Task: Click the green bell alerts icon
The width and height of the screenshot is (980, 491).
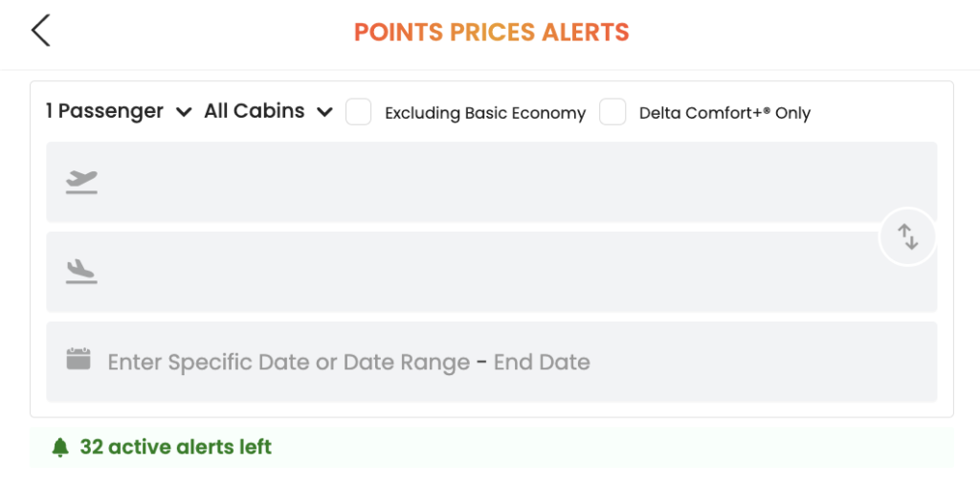Action: pos(60,447)
